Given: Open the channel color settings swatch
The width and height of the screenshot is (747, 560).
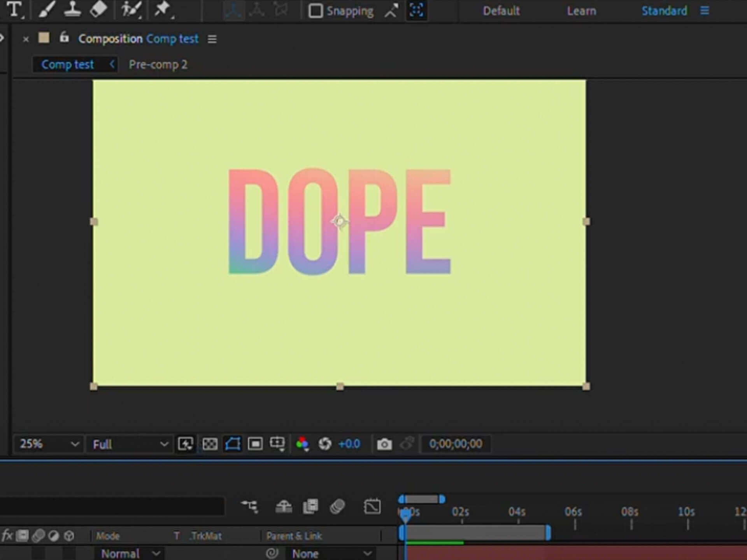Looking at the screenshot, I should click(303, 444).
